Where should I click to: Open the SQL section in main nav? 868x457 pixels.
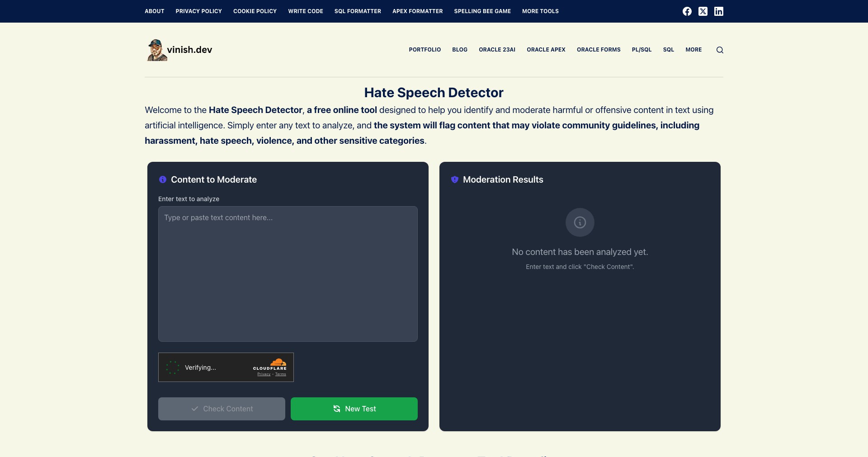[669, 50]
